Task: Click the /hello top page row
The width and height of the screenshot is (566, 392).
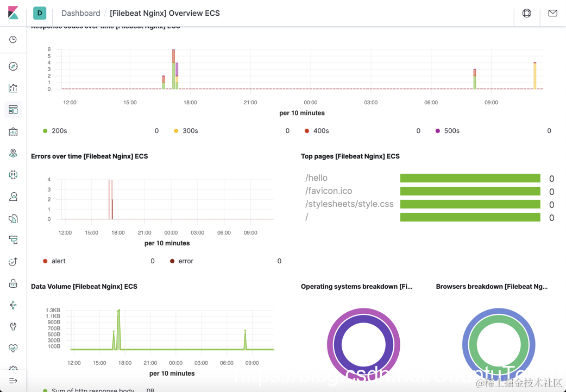Action: pyautogui.click(x=430, y=178)
